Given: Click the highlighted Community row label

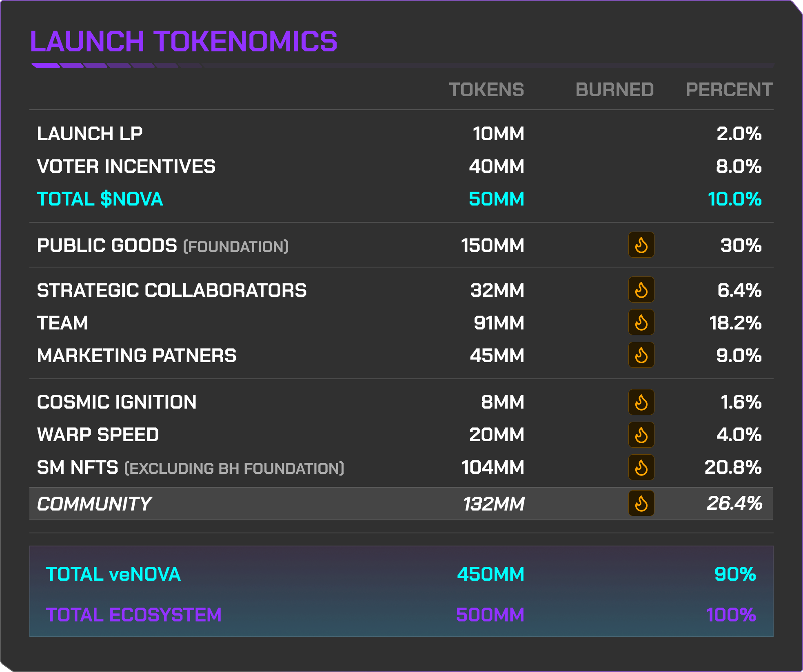Looking at the screenshot, I should (94, 504).
